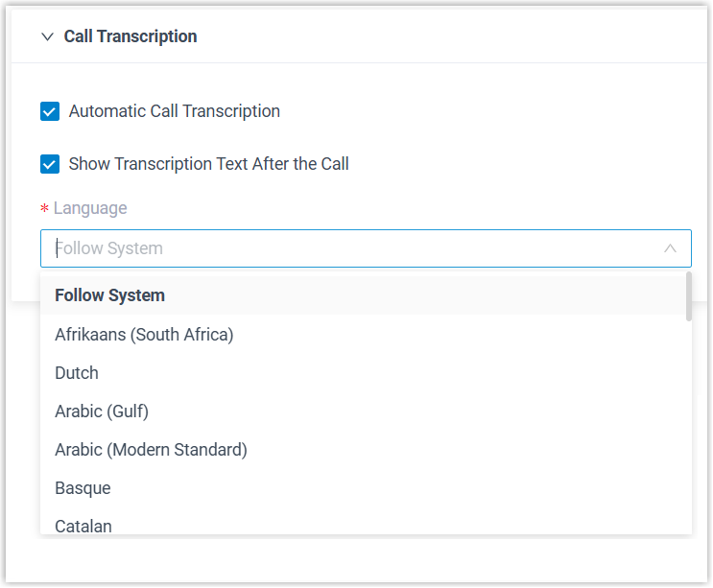
Task: Click the Automatic Call Transcription label text
Action: 175,111
